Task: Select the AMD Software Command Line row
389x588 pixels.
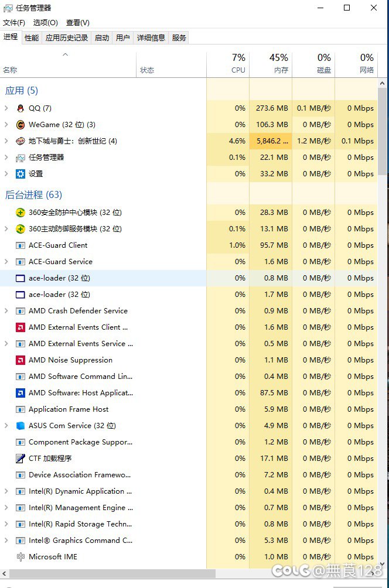Action: [189, 377]
